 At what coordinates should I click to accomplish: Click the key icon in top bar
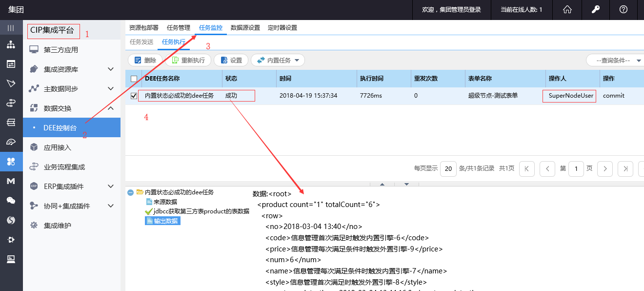(x=596, y=10)
